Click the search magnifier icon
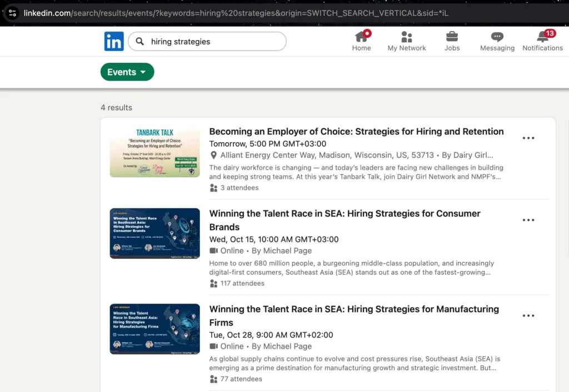This screenshot has height=392, width=569. 140,42
